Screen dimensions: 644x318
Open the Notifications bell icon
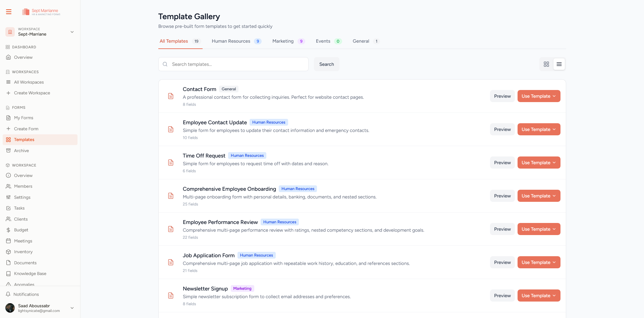8,294
